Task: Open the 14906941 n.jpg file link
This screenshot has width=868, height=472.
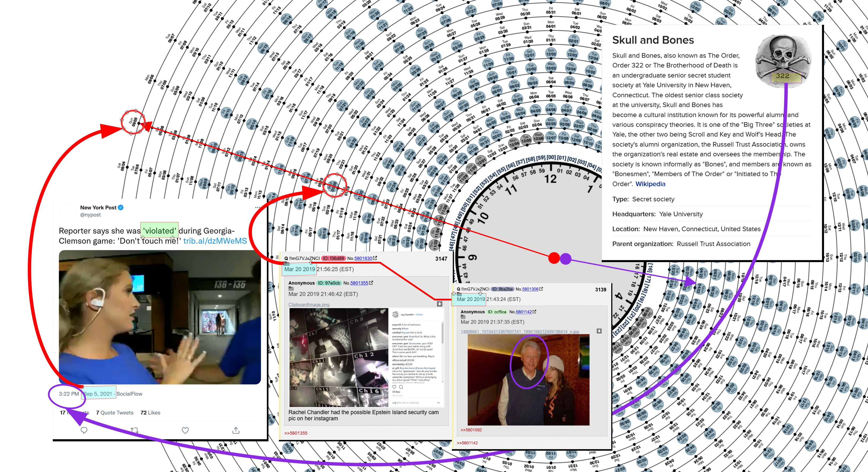Action: [x=520, y=332]
